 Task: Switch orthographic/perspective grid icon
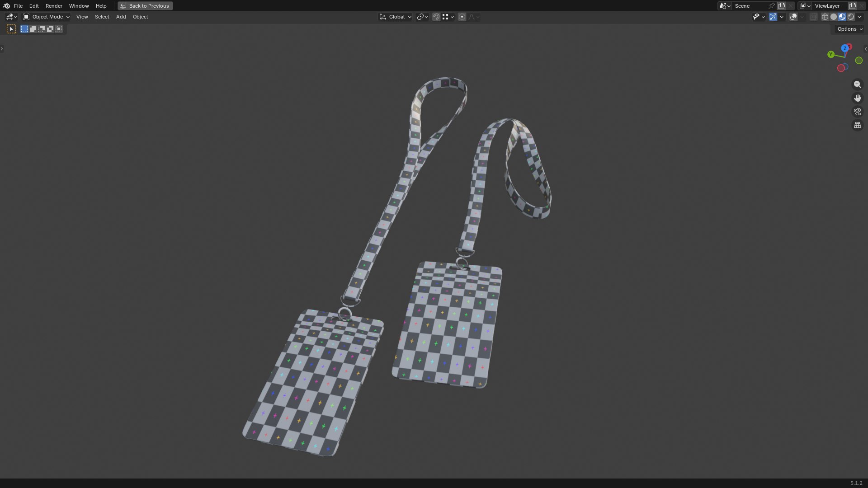(857, 125)
